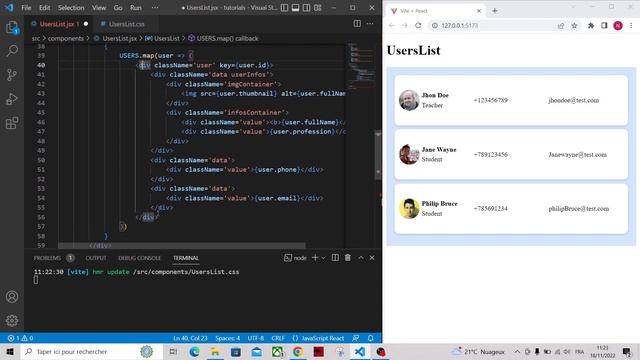Open the Extensions view

(x=12, y=123)
